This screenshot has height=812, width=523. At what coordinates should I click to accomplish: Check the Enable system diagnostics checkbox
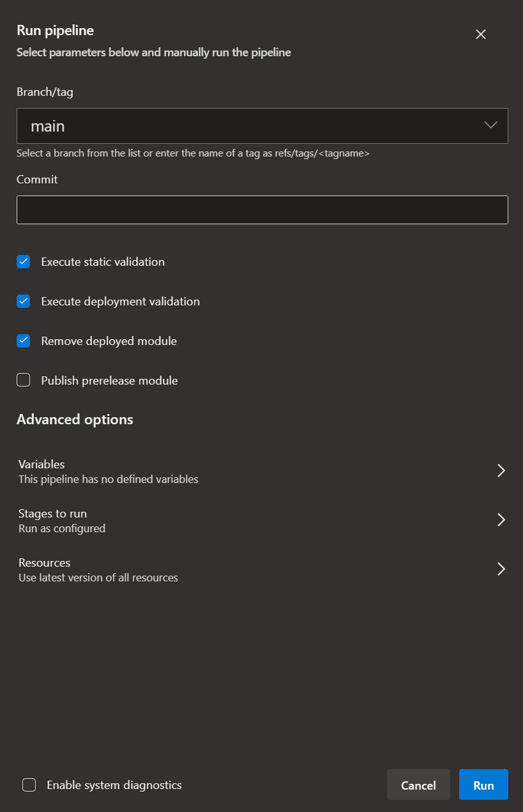click(x=29, y=785)
